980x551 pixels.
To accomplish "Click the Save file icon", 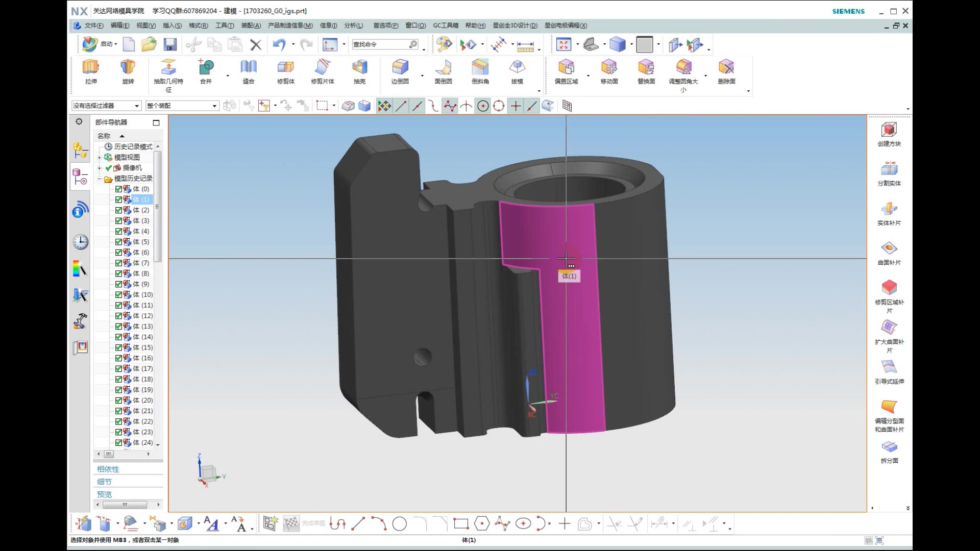I will (x=170, y=44).
